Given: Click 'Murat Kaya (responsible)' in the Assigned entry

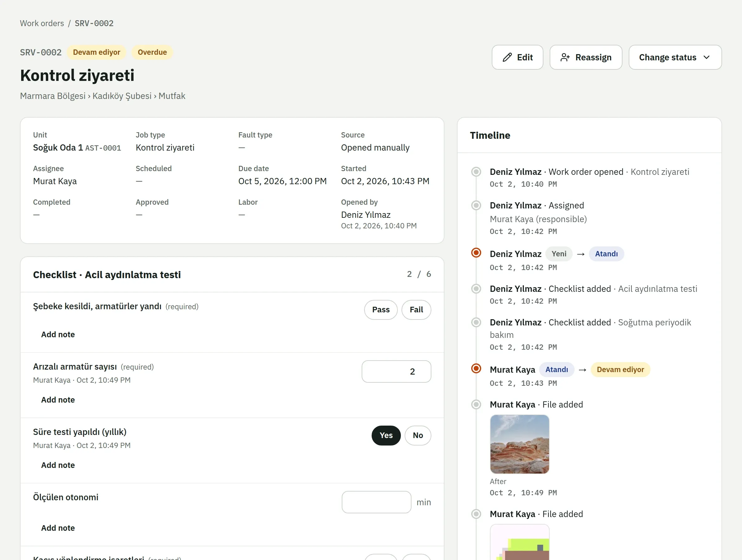Looking at the screenshot, I should point(538,219).
